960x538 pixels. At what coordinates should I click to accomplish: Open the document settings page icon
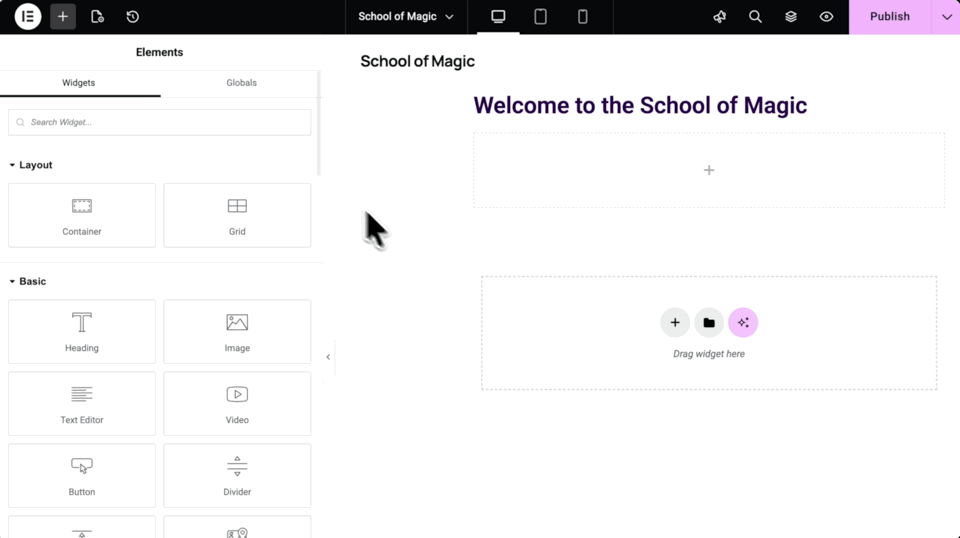(97, 17)
